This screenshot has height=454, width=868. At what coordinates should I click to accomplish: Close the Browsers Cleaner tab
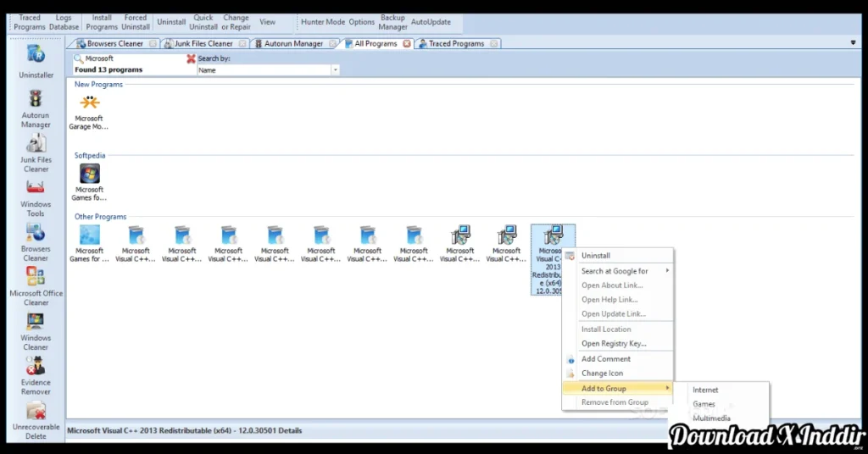click(x=153, y=44)
